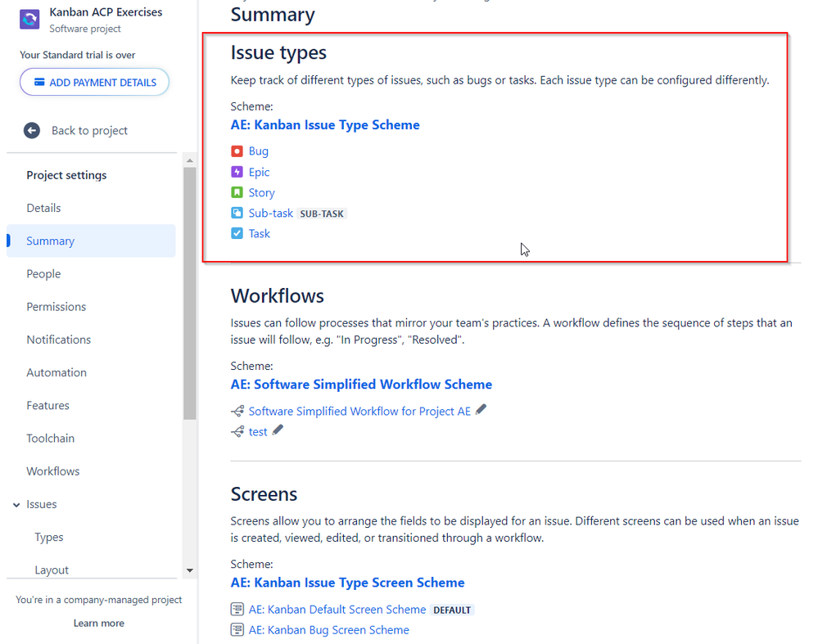Click Learn more about company-managed projects
Image resolution: width=818 pixels, height=644 pixels.
pos(98,623)
